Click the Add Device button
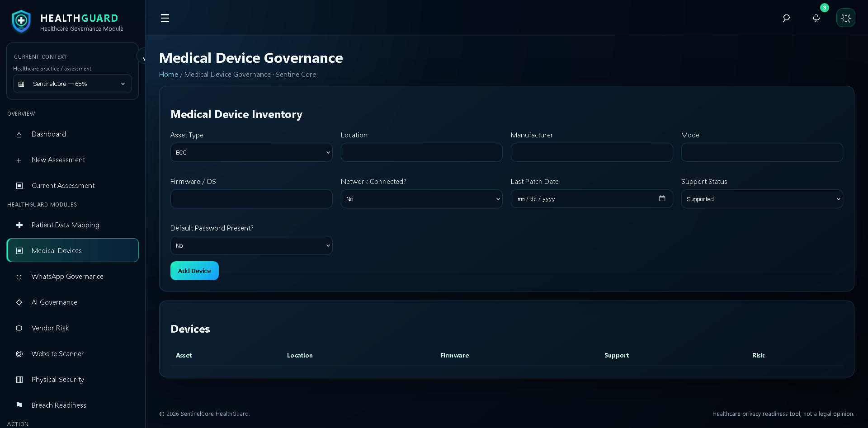The width and height of the screenshot is (868, 428). coord(194,271)
